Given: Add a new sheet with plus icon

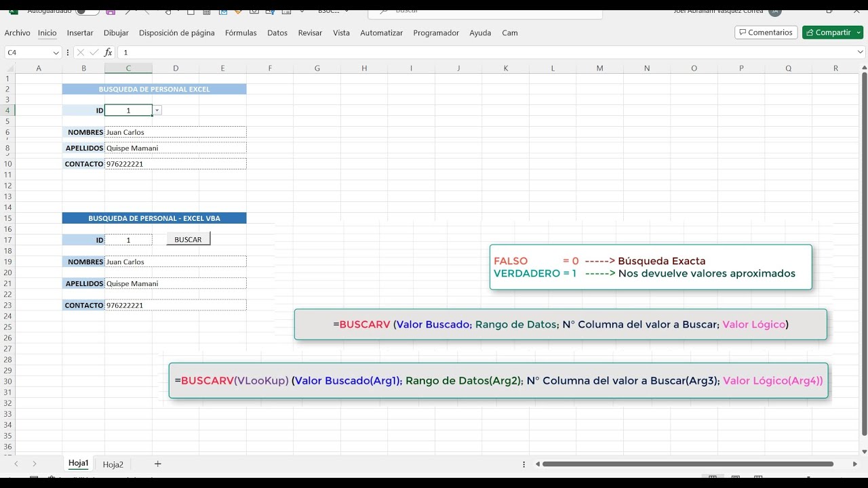Looking at the screenshot, I should click(158, 464).
